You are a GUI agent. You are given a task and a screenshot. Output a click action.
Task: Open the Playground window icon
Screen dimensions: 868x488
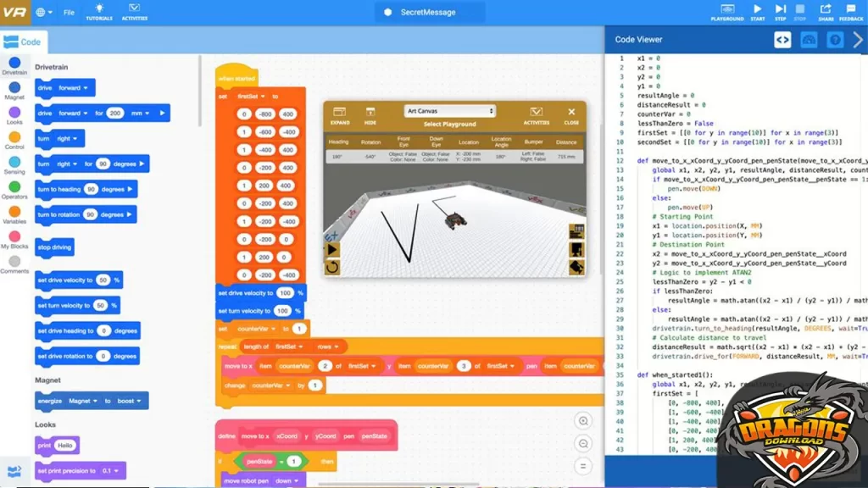pyautogui.click(x=726, y=11)
